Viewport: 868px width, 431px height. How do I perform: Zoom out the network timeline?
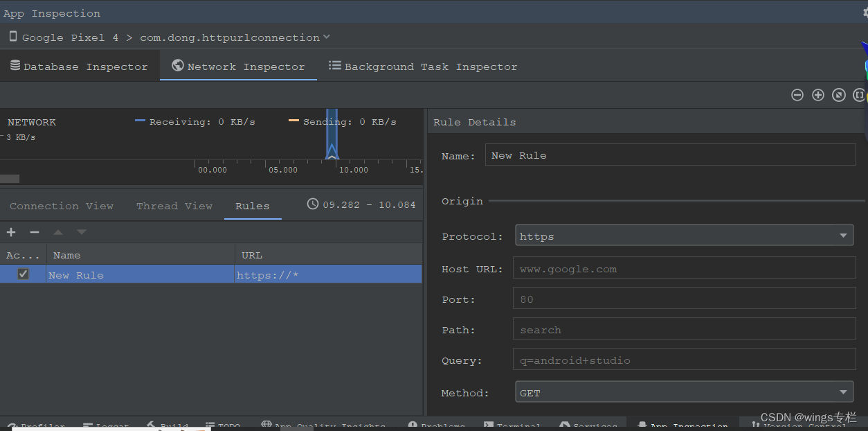click(797, 95)
